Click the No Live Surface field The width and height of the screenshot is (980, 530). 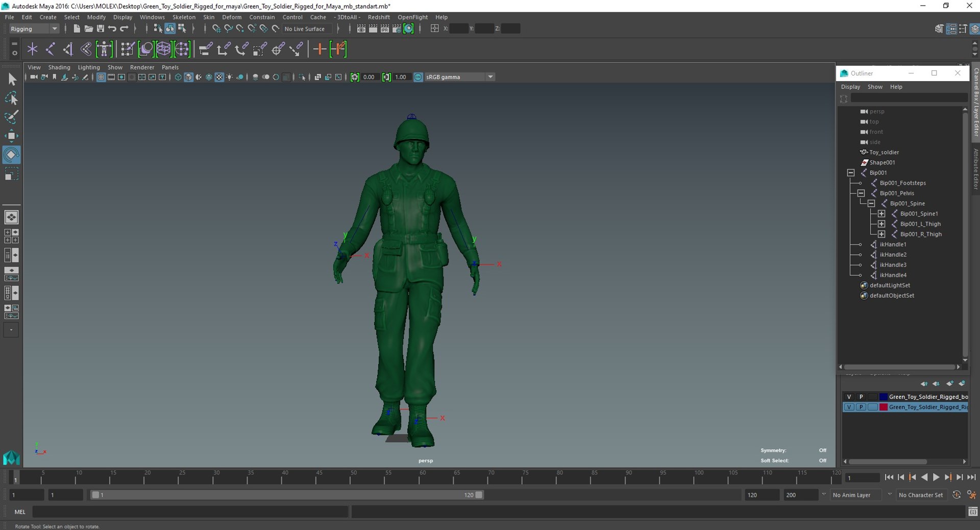307,29
